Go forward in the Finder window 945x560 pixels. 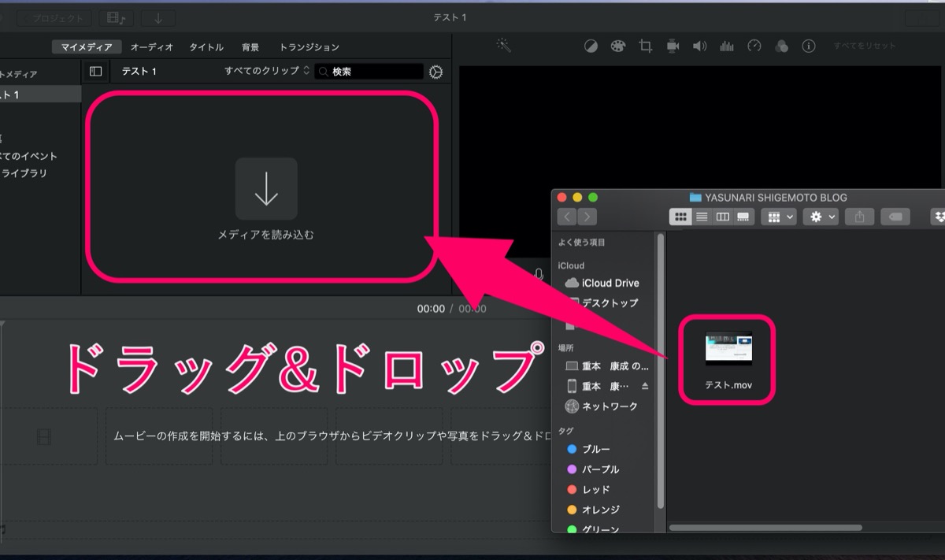coord(587,217)
